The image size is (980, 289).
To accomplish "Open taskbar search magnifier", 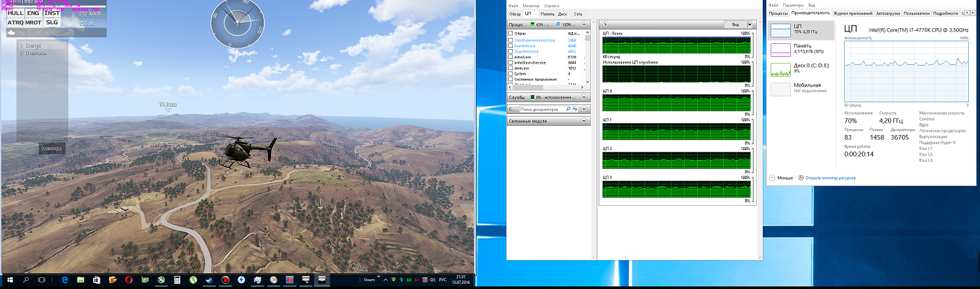I will pos(26,280).
